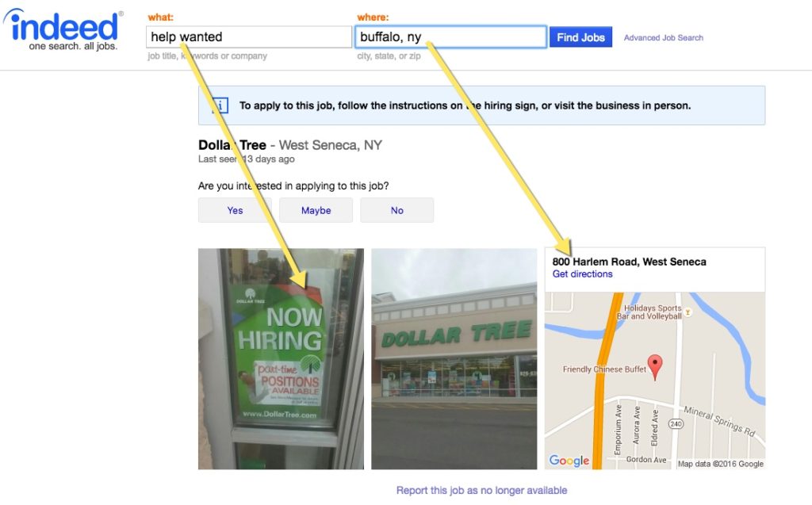Answer Yes to interested in applying
The width and height of the screenshot is (812, 505).
[x=235, y=210]
